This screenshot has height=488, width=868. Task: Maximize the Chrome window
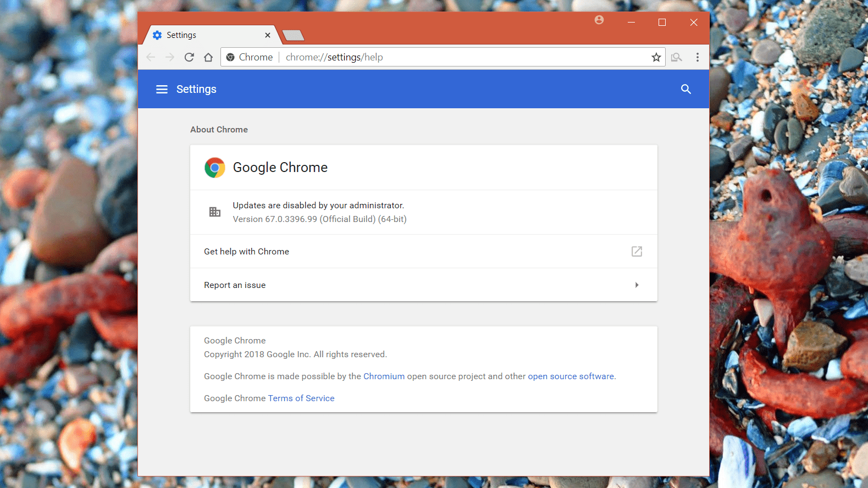click(662, 22)
